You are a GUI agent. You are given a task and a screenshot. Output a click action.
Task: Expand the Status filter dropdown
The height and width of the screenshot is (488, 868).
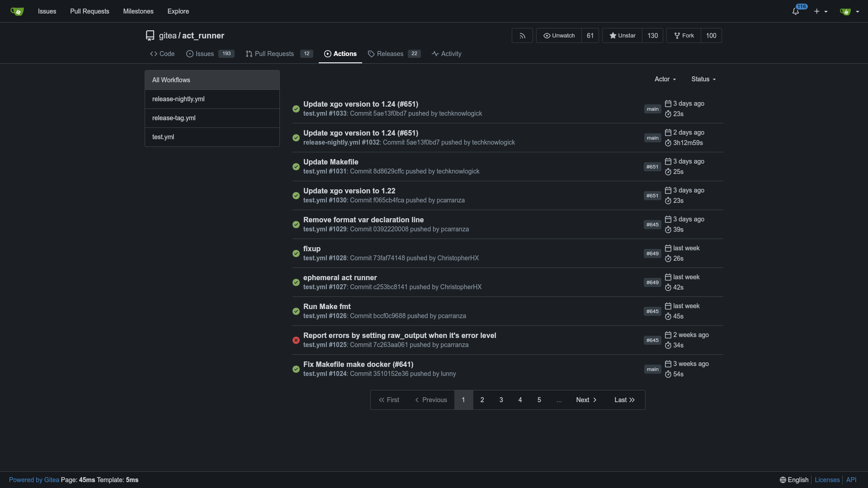(703, 79)
